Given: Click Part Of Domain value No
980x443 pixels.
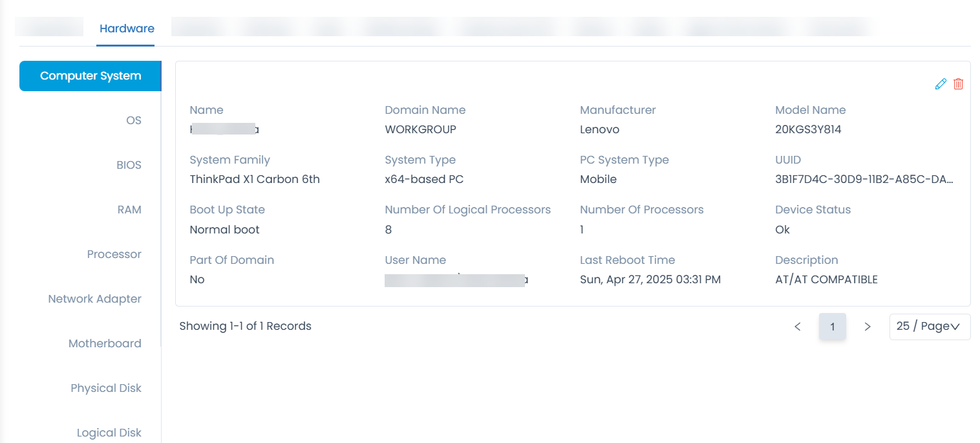Looking at the screenshot, I should pyautogui.click(x=197, y=279).
